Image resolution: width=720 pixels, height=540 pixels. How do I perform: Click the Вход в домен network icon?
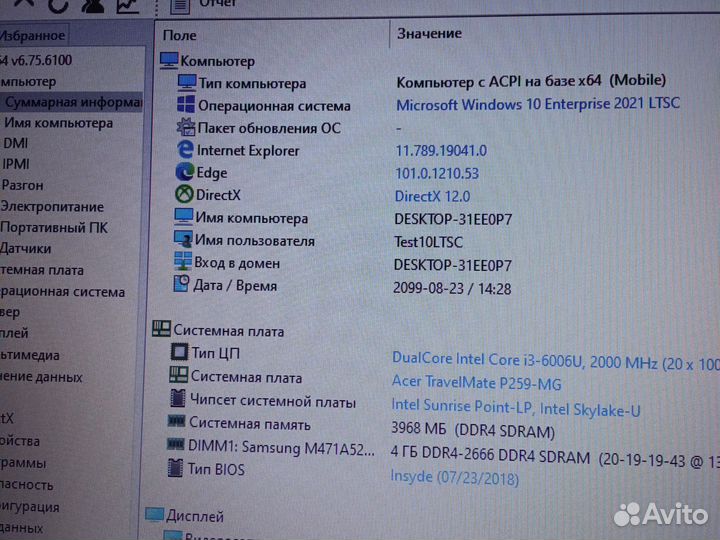[183, 261]
